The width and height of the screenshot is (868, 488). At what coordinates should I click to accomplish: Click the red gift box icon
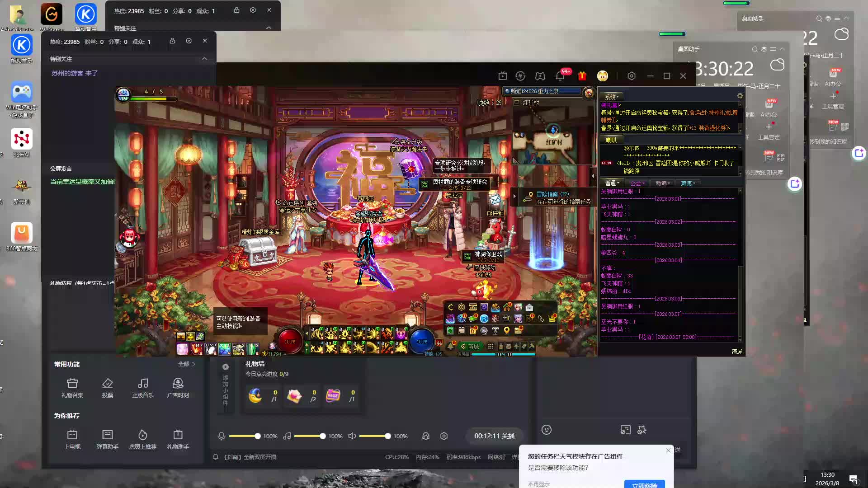click(582, 76)
